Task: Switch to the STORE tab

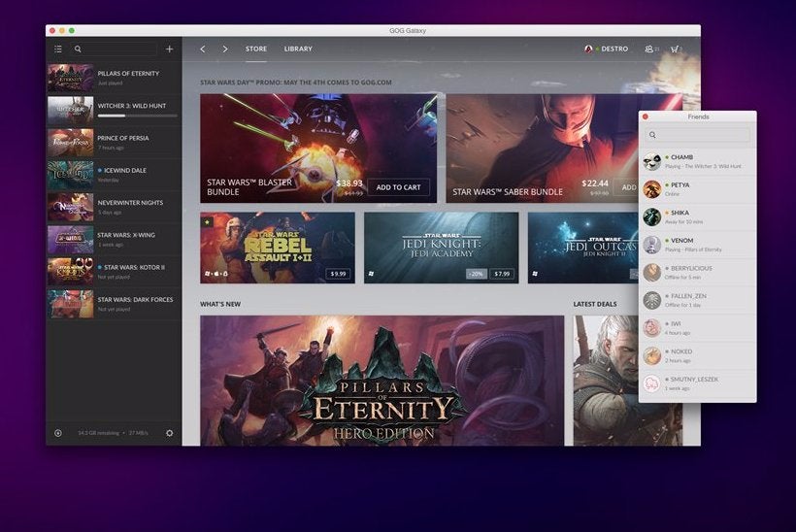Action: coord(256,49)
